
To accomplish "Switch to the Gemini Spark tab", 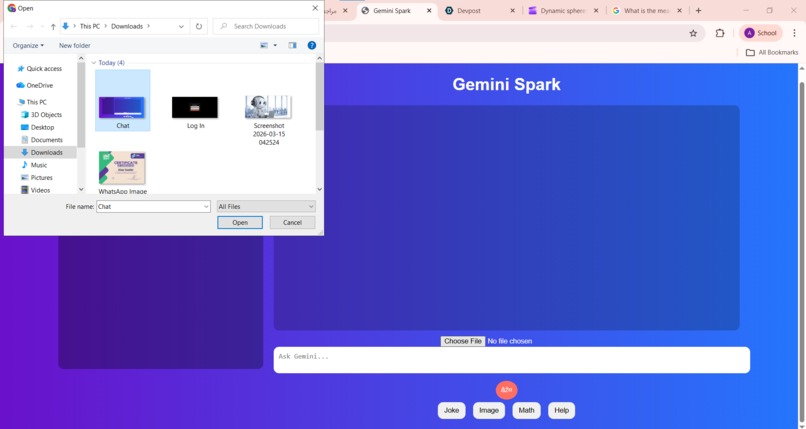I will pos(392,10).
